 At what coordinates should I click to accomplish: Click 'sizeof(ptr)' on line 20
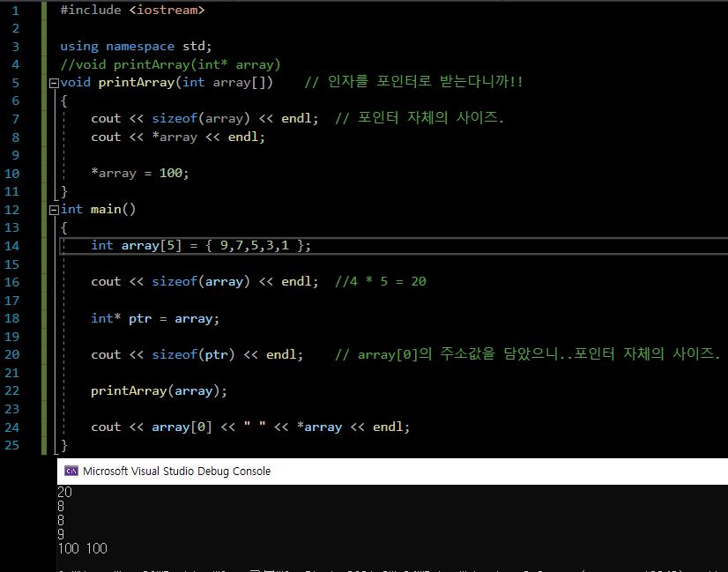click(x=193, y=354)
